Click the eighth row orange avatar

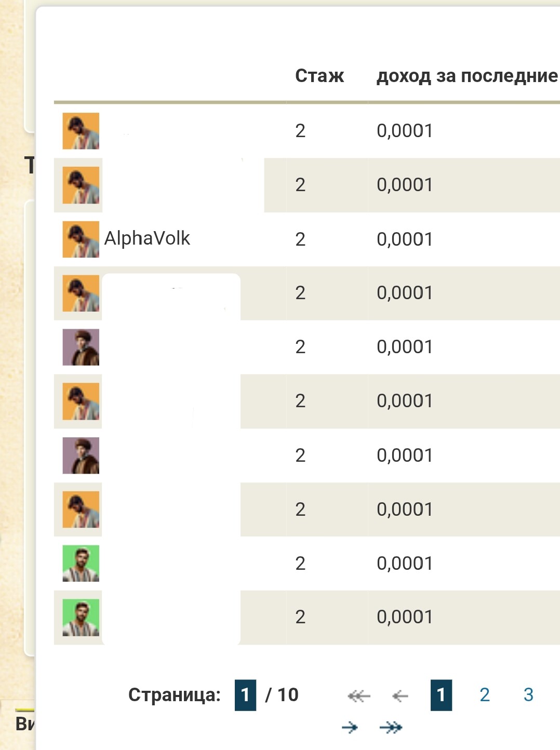click(81, 510)
